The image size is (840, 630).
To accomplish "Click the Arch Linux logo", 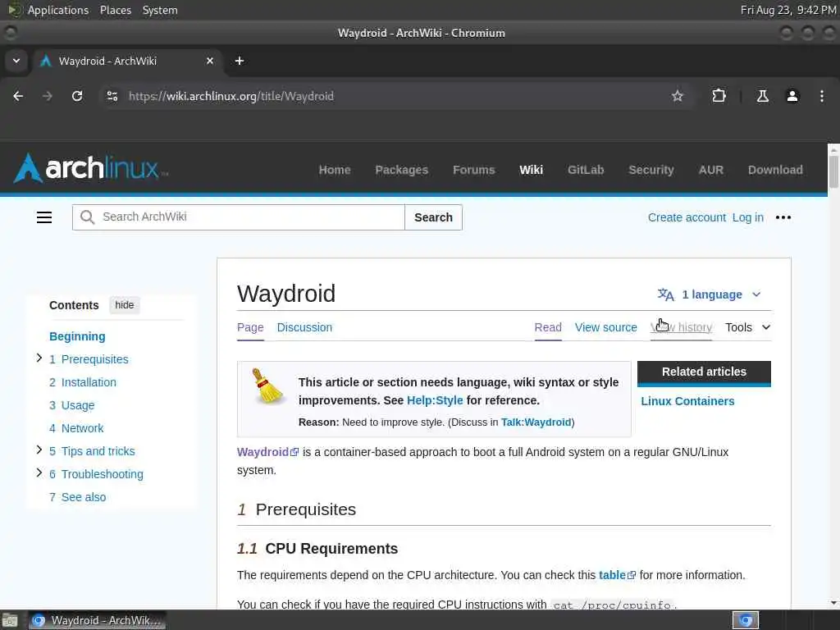I will (x=90, y=168).
